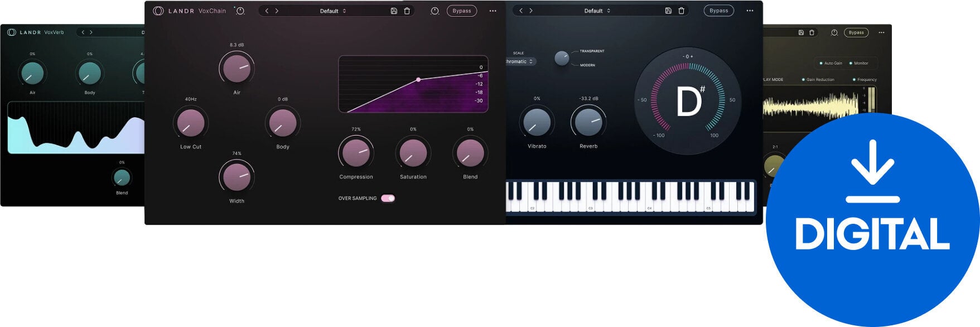
Task: Click the VoxChain Blend knob
Action: (x=470, y=152)
